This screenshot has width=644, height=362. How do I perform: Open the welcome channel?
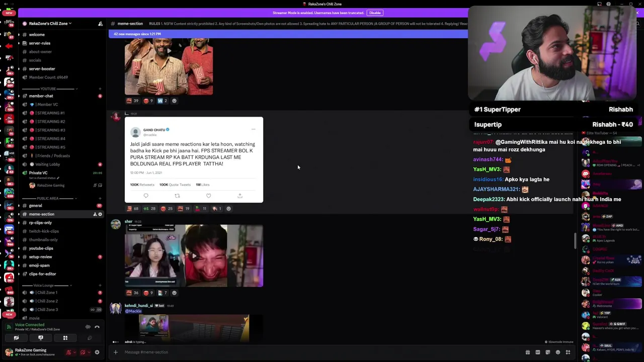click(x=37, y=35)
